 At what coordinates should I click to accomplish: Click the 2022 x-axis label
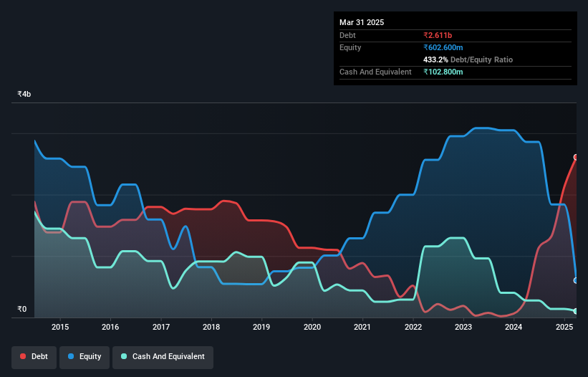413,327
